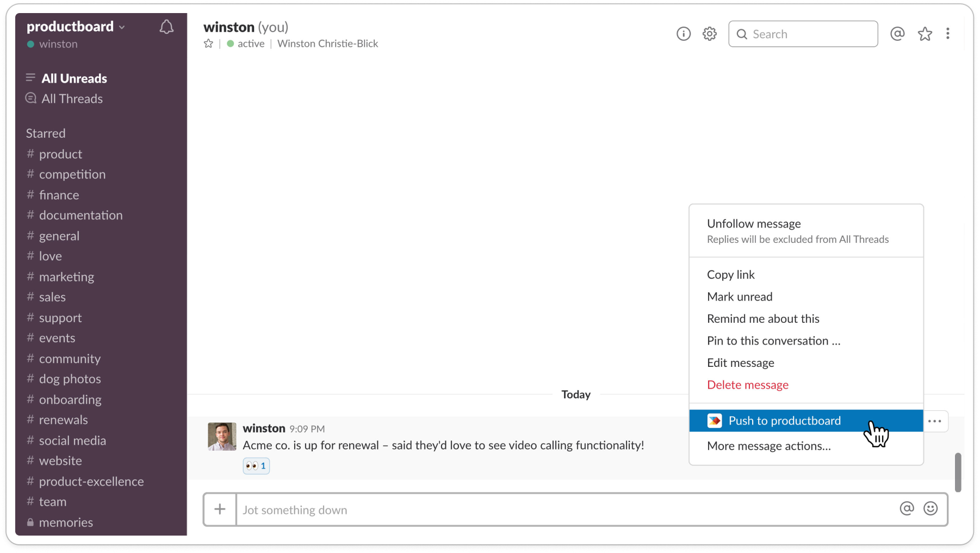Open the #love channel
Screen dimensions: 980x553
(45, 256)
